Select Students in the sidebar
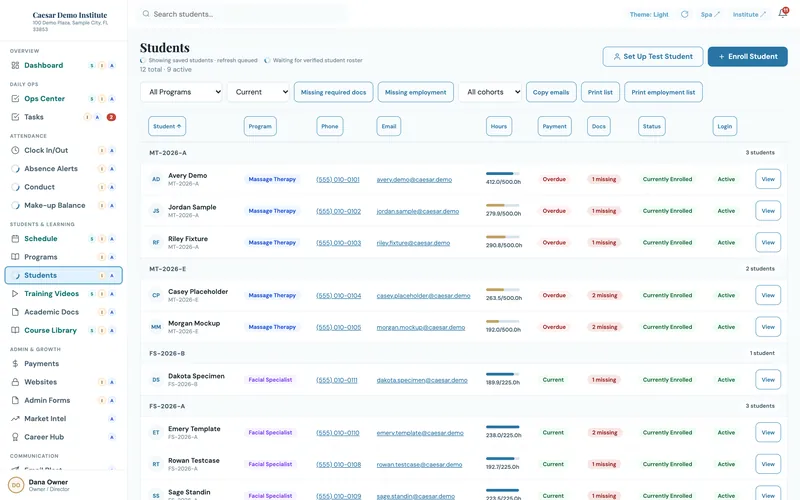This screenshot has height=500, width=800. [63, 275]
